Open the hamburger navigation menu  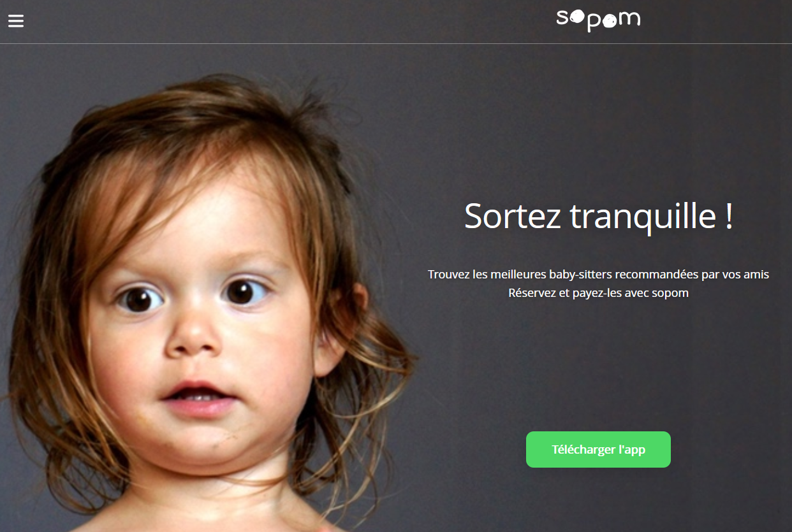click(16, 21)
